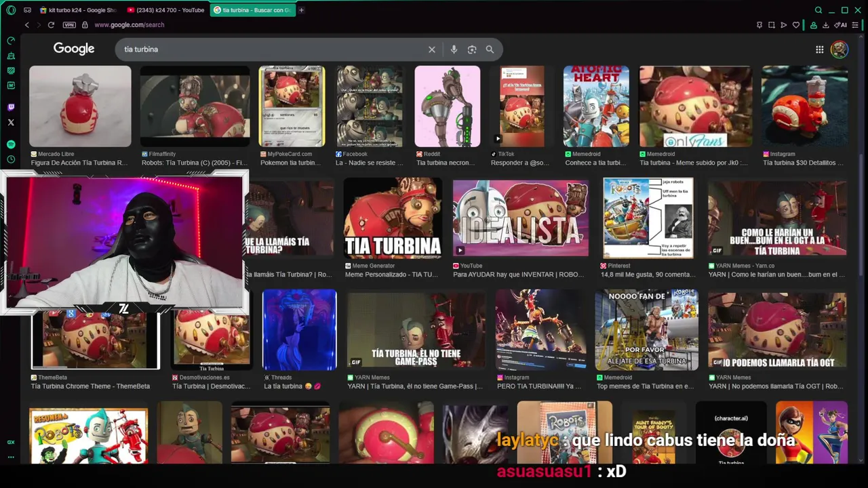Viewport: 868px width, 488px height.
Task: Click the pinboard pin icon
Action: (759, 25)
